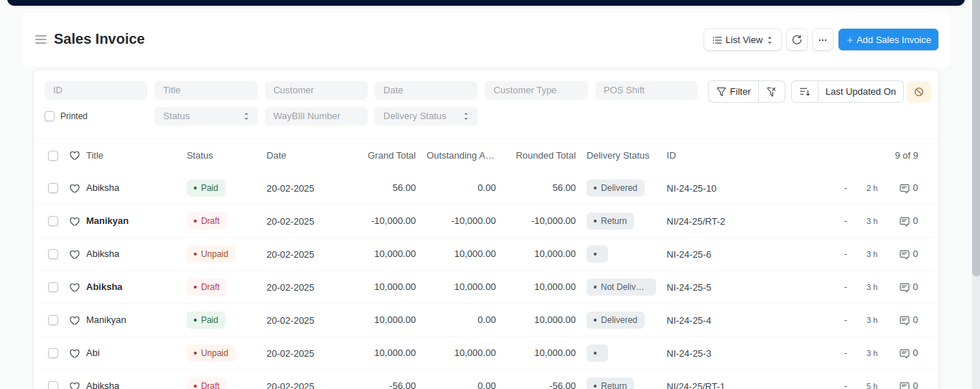This screenshot has height=389, width=980.
Task: Refresh the Sales Invoice list
Action: pyautogui.click(x=797, y=40)
